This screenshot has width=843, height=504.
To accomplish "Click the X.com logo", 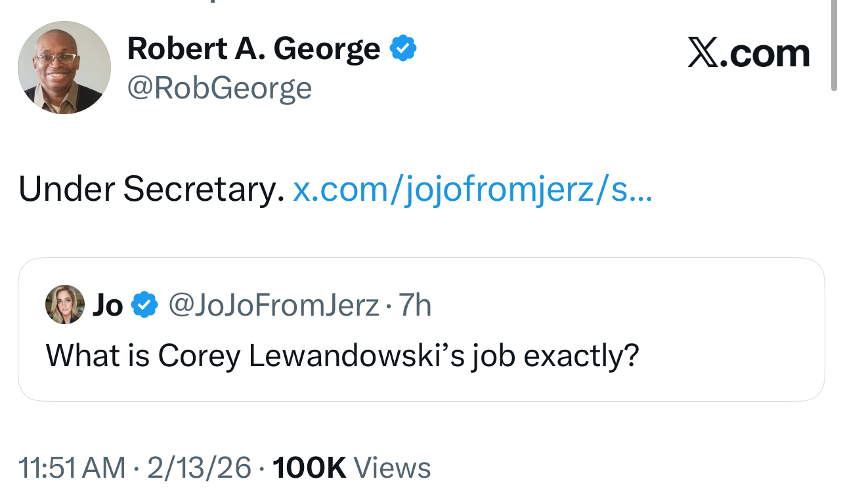I will pyautogui.click(x=748, y=53).
